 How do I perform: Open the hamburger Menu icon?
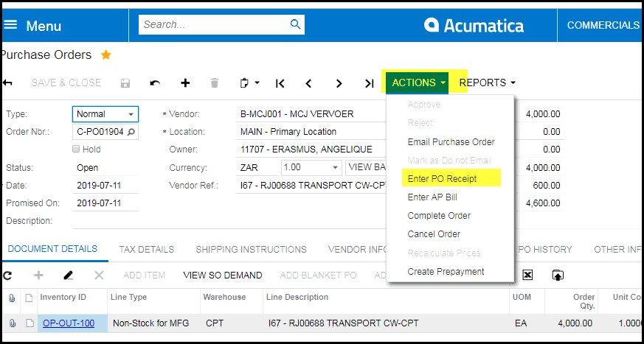(10, 26)
